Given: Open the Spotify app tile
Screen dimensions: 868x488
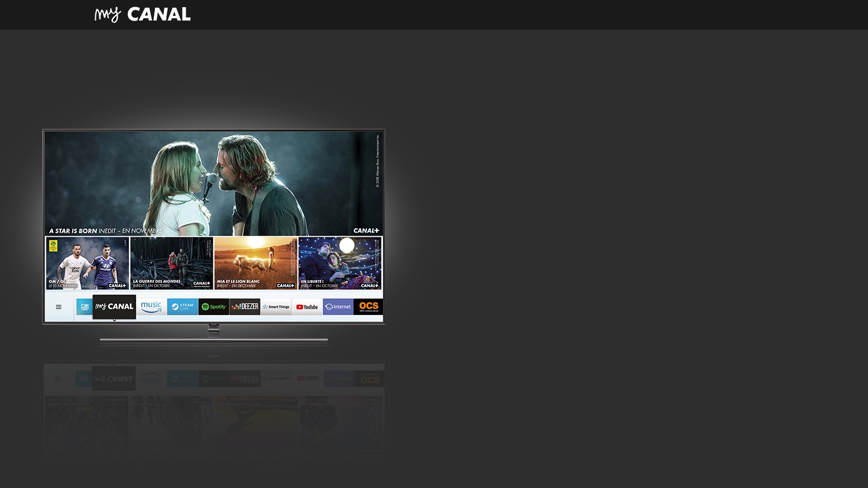Looking at the screenshot, I should point(214,307).
